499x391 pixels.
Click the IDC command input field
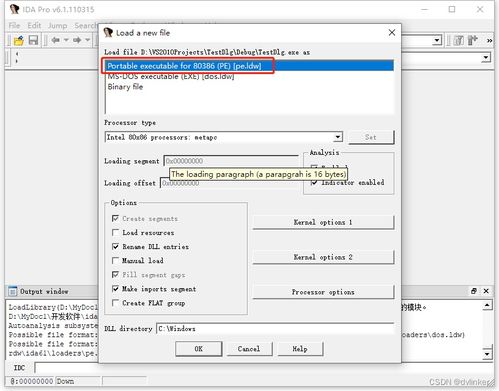[67, 368]
